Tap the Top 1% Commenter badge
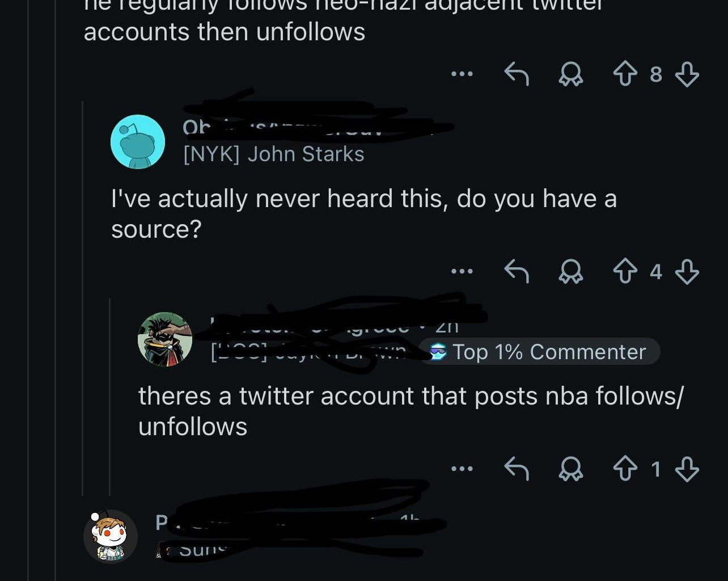728x581 pixels. click(x=539, y=352)
